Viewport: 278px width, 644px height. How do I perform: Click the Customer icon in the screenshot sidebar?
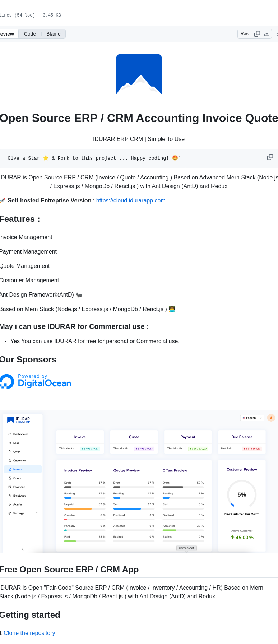pos(10,461)
